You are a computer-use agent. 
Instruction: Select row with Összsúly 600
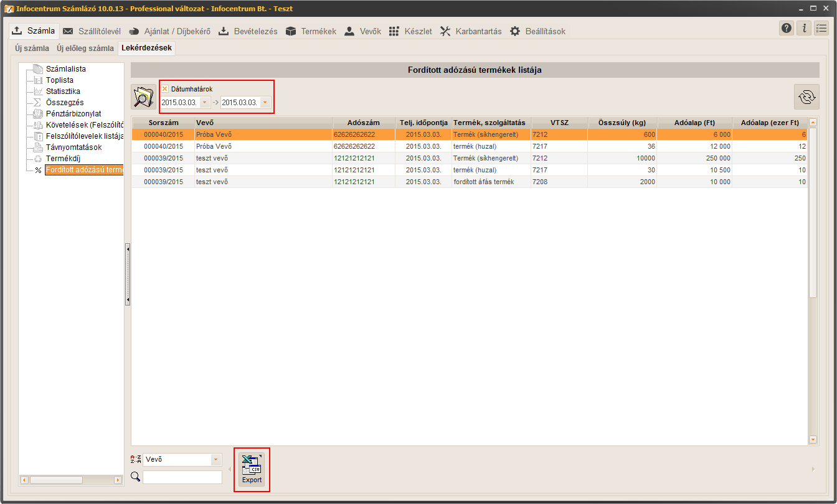(470, 134)
